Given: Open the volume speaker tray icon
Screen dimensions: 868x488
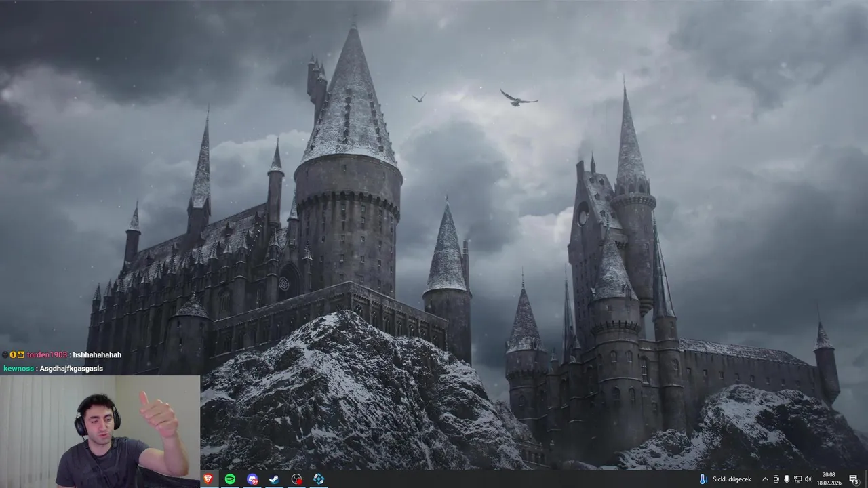Looking at the screenshot, I should pos(808,479).
